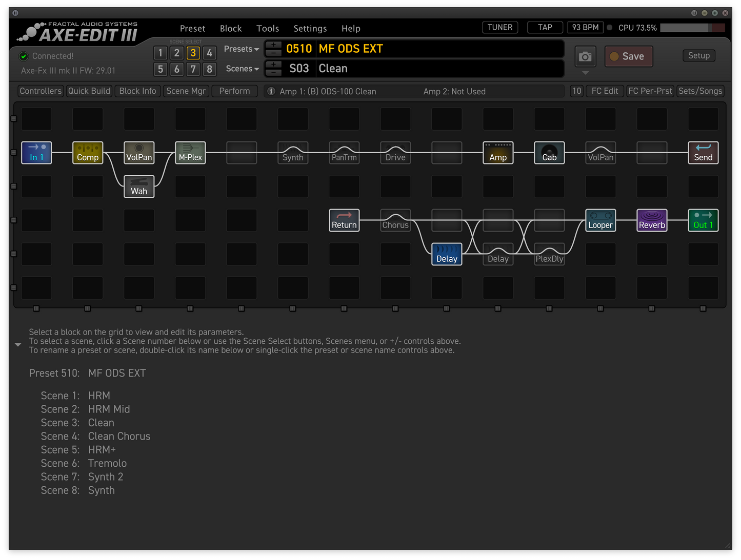The image size is (741, 560).
Task: Switch to scene 4 button
Action: (209, 53)
